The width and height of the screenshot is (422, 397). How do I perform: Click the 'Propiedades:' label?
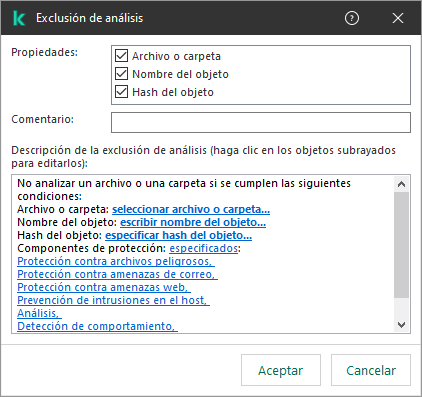pos(44,52)
